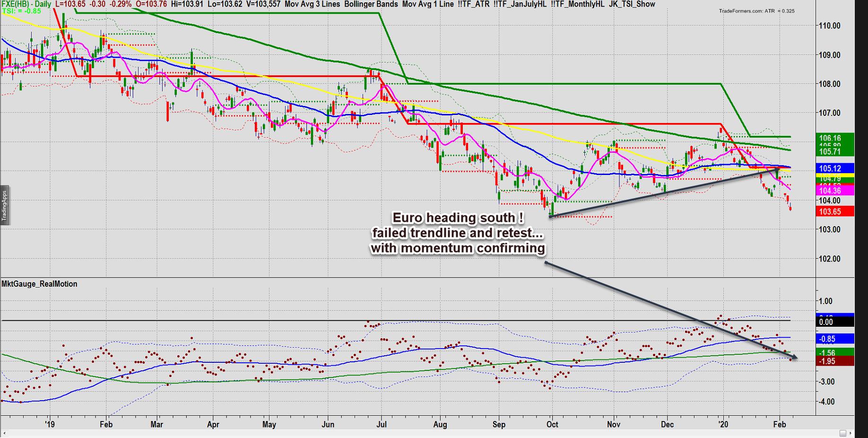Click the O=103.76 open value
The width and height of the screenshot is (868, 438).
coord(151,4)
